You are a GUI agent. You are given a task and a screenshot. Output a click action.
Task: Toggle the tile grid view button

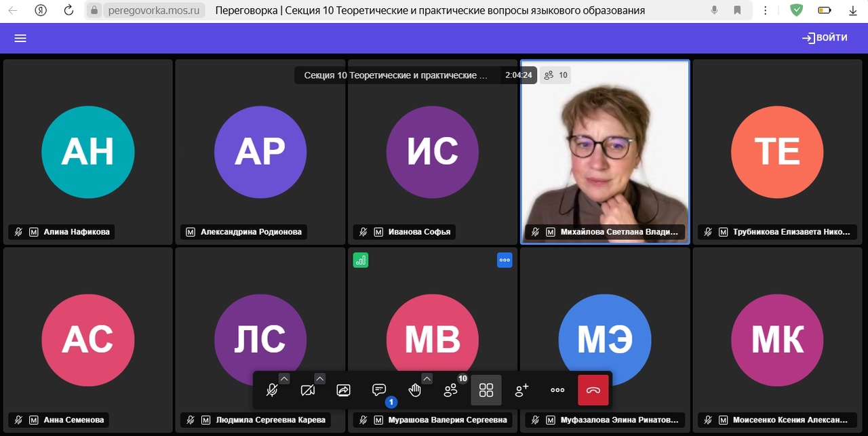486,390
